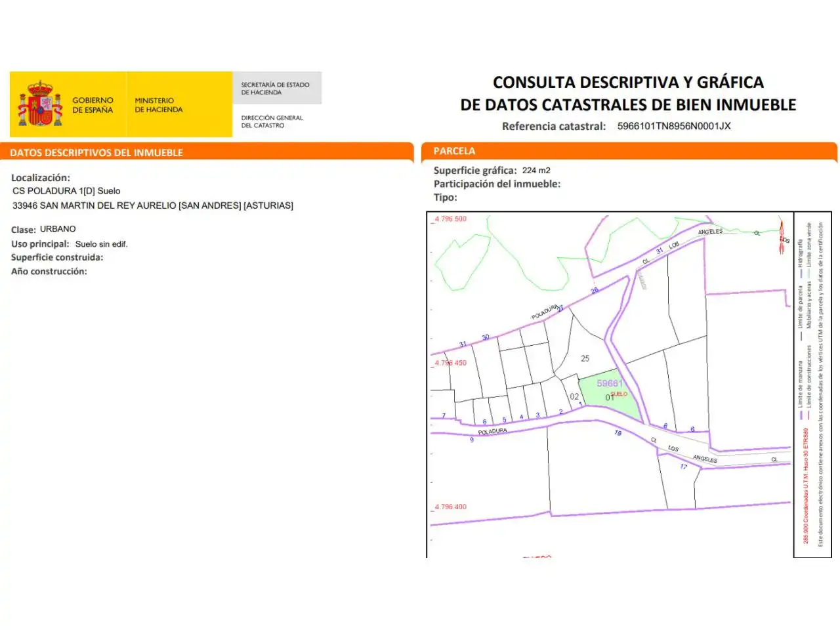Click street number "26" on the map

pyautogui.click(x=595, y=290)
